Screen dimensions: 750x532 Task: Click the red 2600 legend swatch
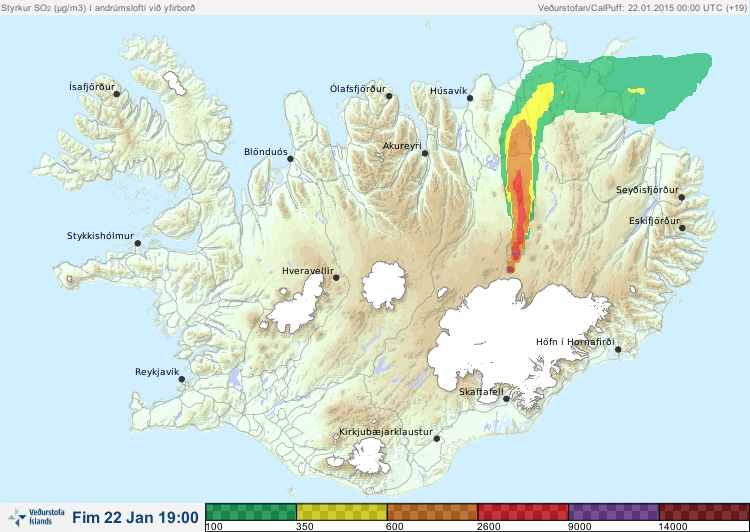(523, 512)
